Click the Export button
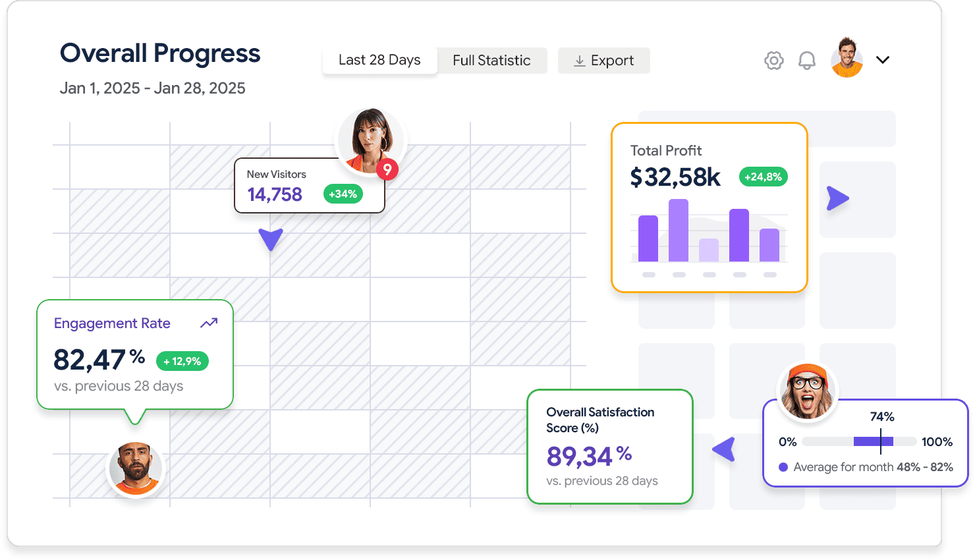Viewport: 975px width, 560px height. pos(604,61)
